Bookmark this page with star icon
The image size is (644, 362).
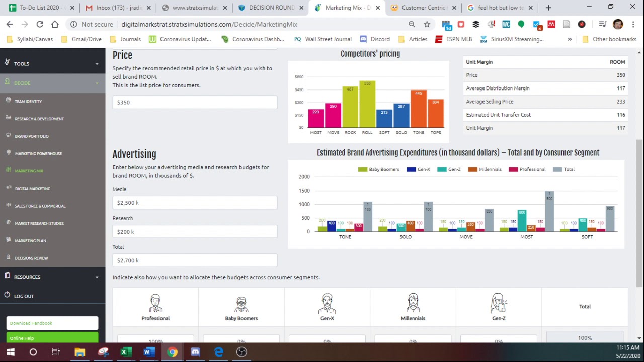[x=427, y=24]
